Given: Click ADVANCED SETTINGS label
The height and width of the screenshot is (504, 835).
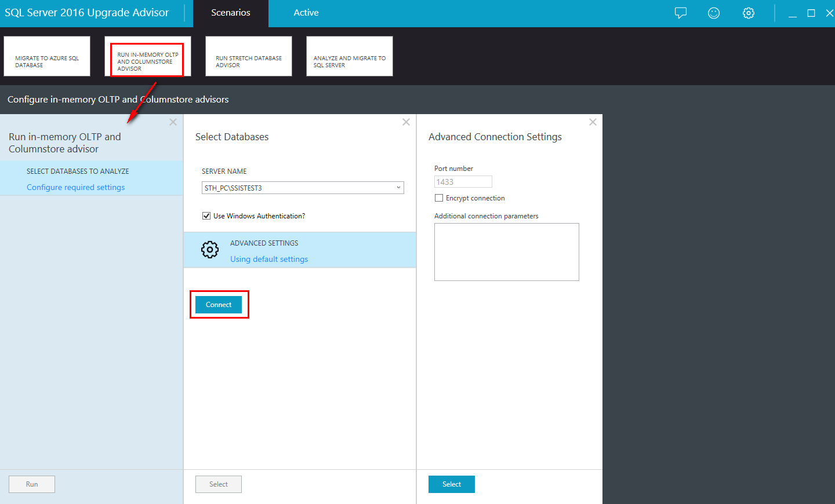Looking at the screenshot, I should [264, 243].
